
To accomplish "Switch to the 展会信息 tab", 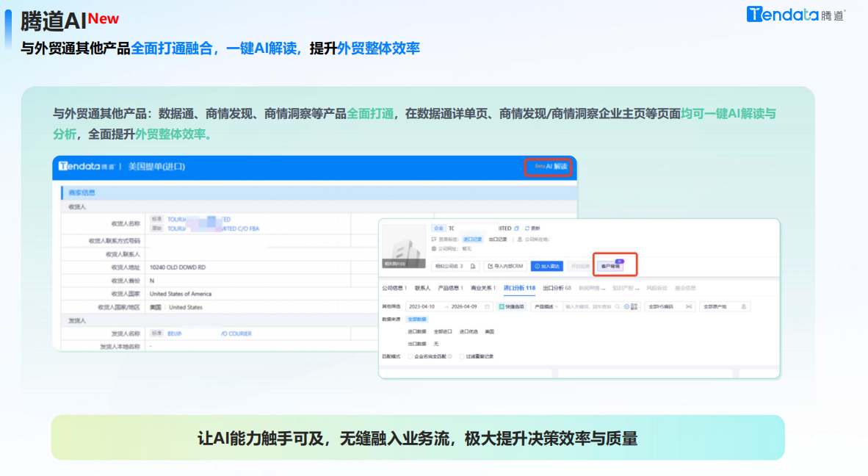I will pos(685,288).
